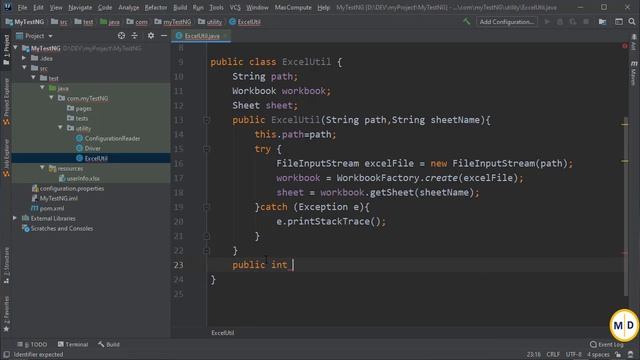This screenshot has width=640, height=360.
Task: Click myTestNG breadcrumb folder
Action: (173, 22)
